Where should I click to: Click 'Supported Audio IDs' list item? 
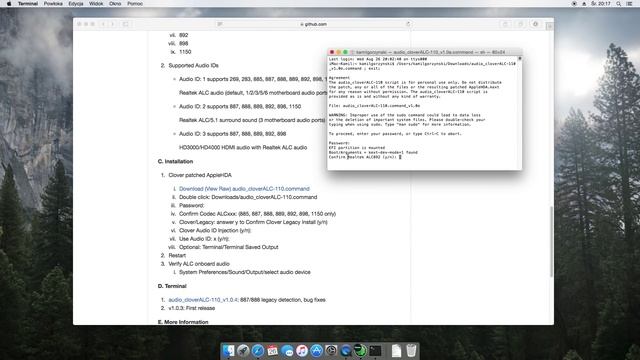(193, 65)
